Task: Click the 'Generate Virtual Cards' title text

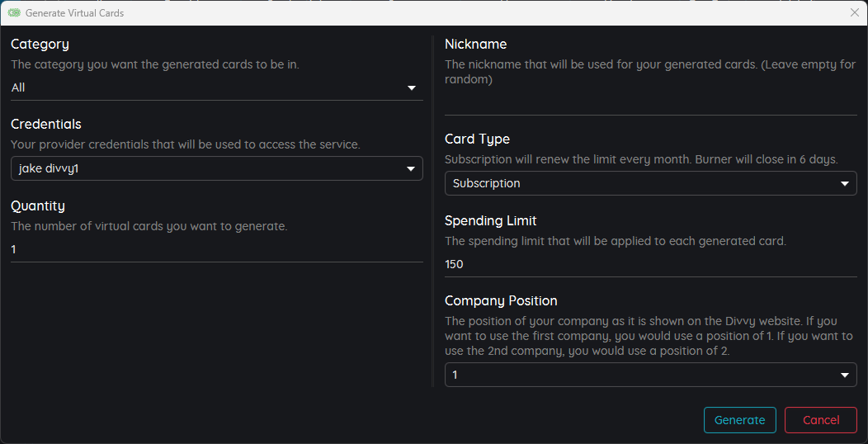Action: [75, 13]
